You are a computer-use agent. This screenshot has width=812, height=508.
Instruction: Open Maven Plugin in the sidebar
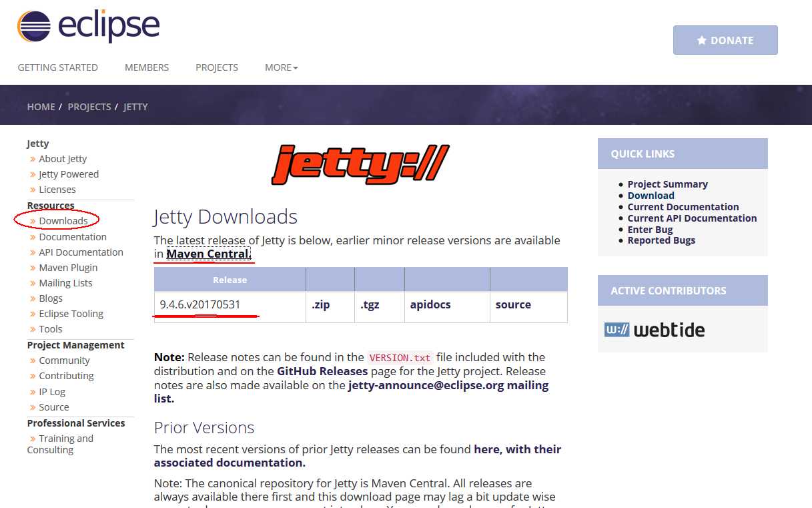[x=68, y=268]
